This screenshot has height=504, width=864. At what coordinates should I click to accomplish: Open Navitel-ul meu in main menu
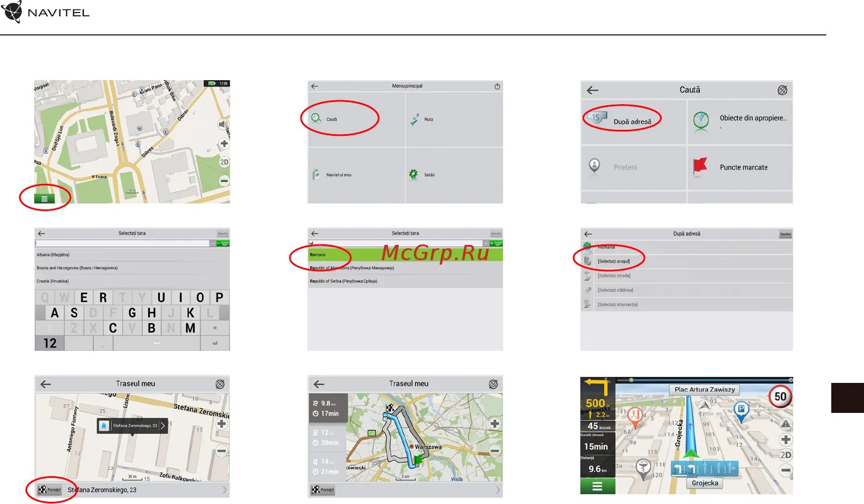tap(356, 175)
